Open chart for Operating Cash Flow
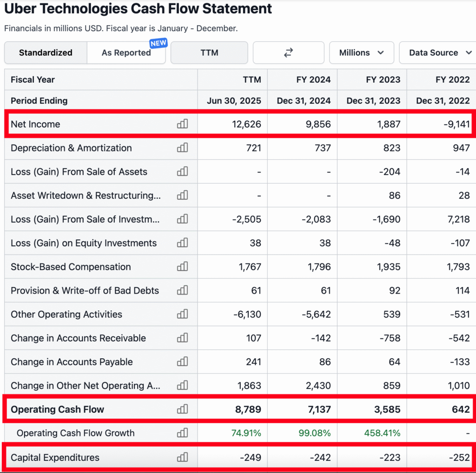 pos(182,409)
